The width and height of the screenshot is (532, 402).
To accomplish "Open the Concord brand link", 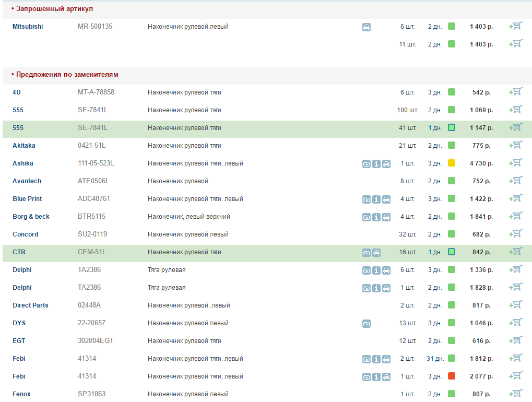I will (25, 234).
